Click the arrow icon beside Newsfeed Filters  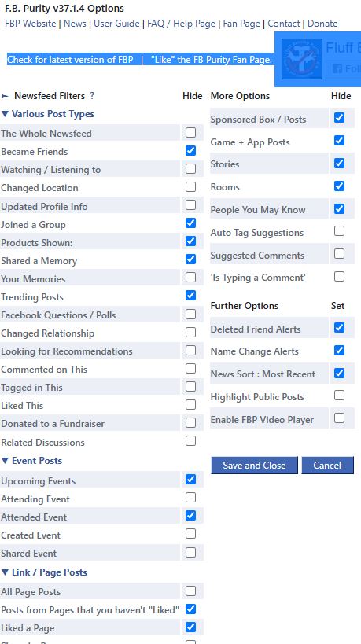point(5,96)
